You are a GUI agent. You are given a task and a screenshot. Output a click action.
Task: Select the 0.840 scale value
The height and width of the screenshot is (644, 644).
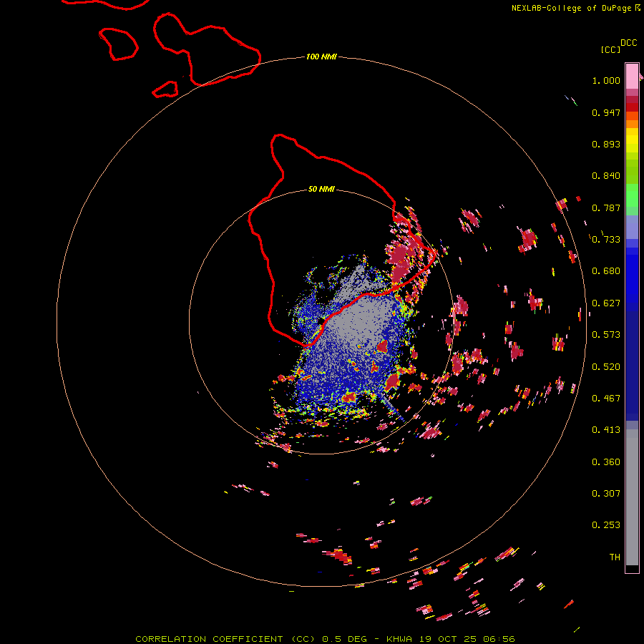coord(606,176)
